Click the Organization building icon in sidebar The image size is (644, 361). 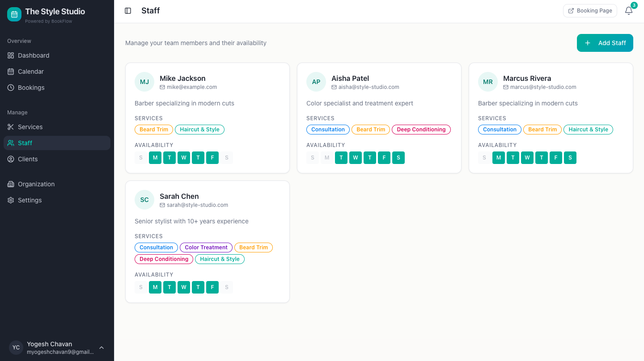[x=11, y=184]
